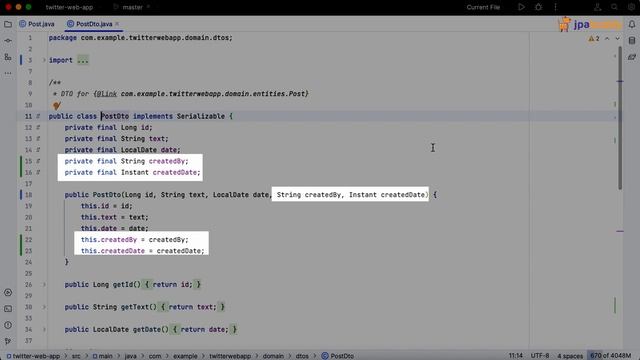
Task: Place cursor on line 1 package statement
Action: click(140, 38)
